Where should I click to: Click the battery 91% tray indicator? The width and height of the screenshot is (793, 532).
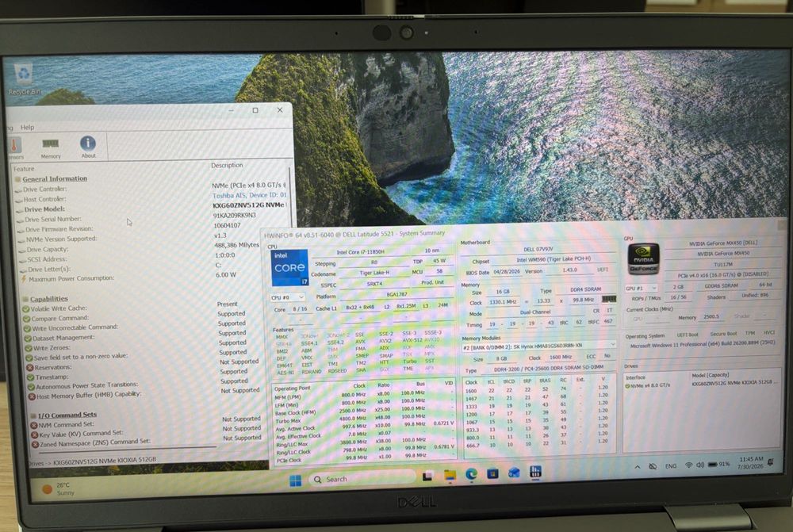(x=718, y=465)
